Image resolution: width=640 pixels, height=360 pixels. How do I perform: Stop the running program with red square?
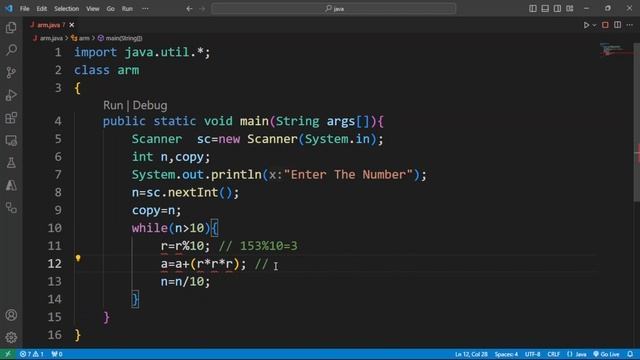pos(605,25)
